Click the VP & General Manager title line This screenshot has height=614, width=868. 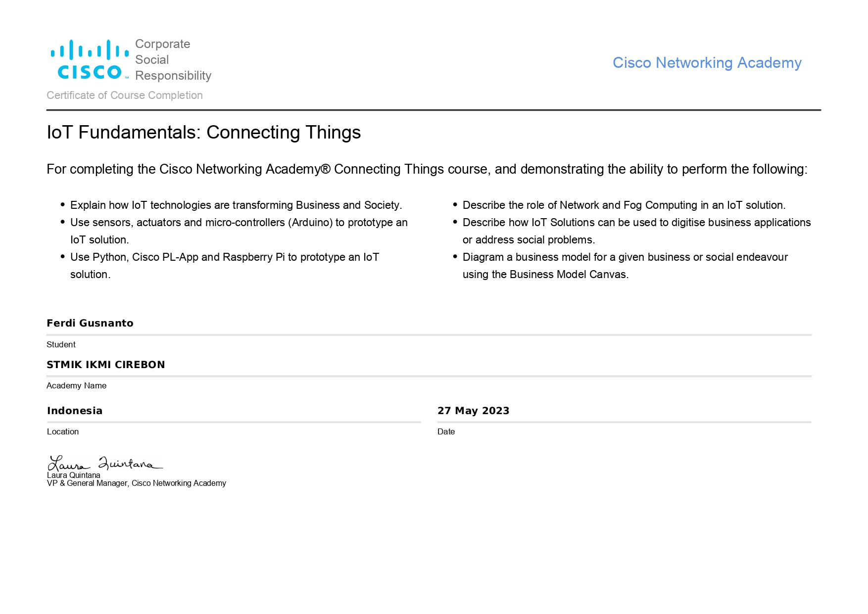(x=137, y=483)
